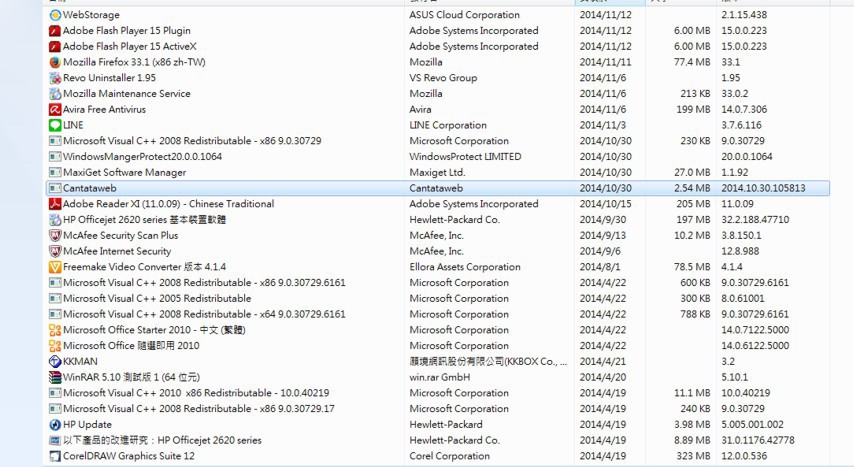
Task: Select 'Microsoft Visual C++ 2008 Redistributable - x64 9.0.30729.6161'
Action: tap(204, 314)
